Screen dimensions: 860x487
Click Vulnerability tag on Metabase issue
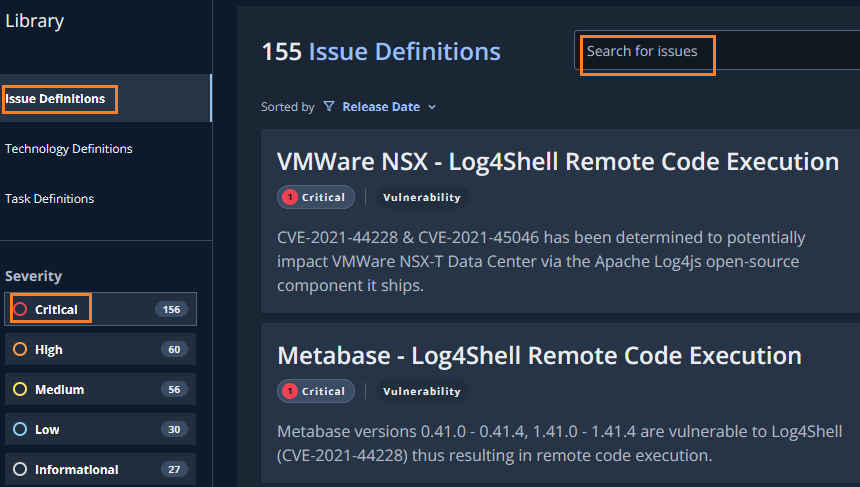tap(421, 392)
